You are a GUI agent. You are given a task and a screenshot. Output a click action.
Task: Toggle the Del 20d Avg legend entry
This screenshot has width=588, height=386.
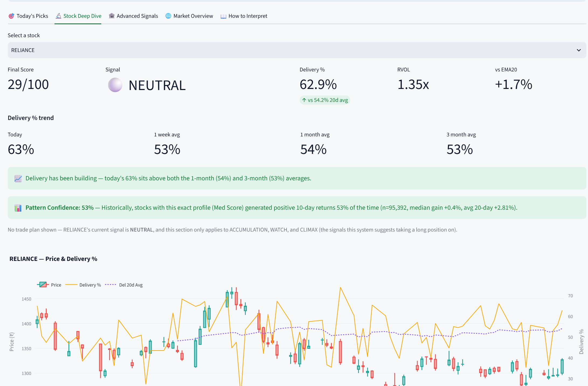[x=124, y=285]
